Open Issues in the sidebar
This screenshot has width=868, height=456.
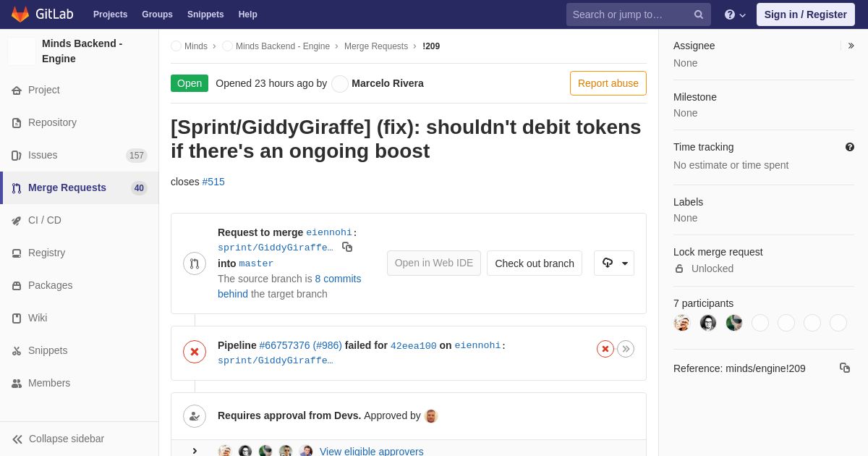point(80,155)
